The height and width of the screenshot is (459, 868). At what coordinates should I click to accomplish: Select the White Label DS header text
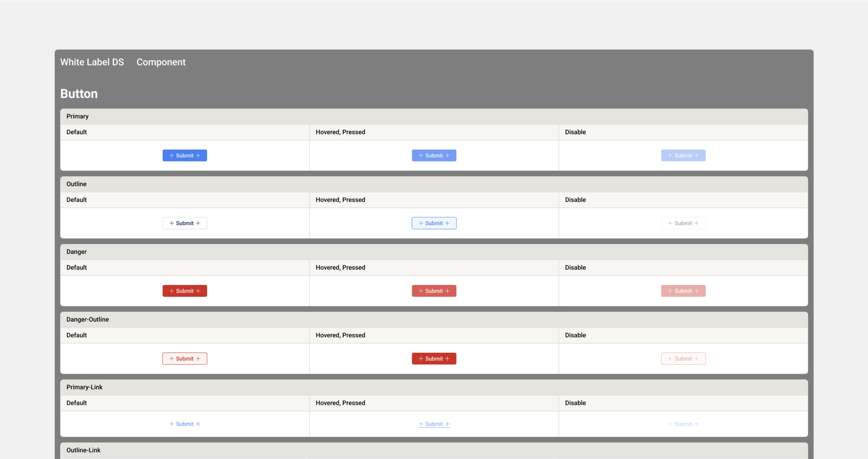[92, 62]
